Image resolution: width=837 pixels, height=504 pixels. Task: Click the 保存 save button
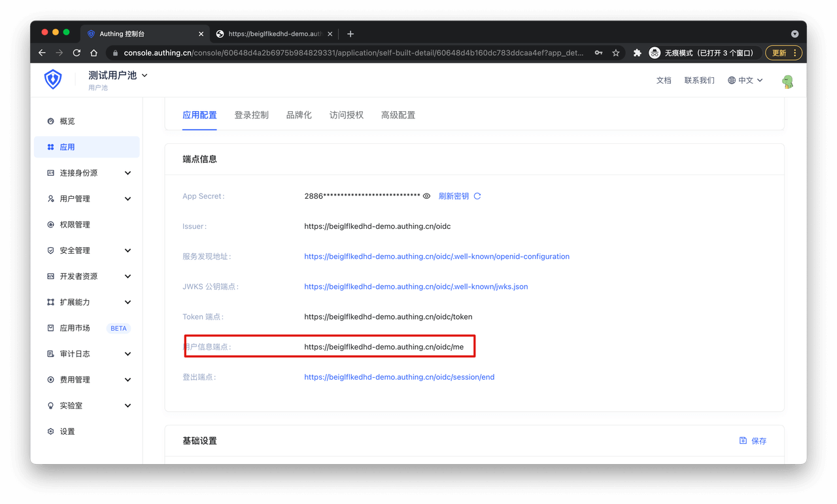pyautogui.click(x=753, y=441)
